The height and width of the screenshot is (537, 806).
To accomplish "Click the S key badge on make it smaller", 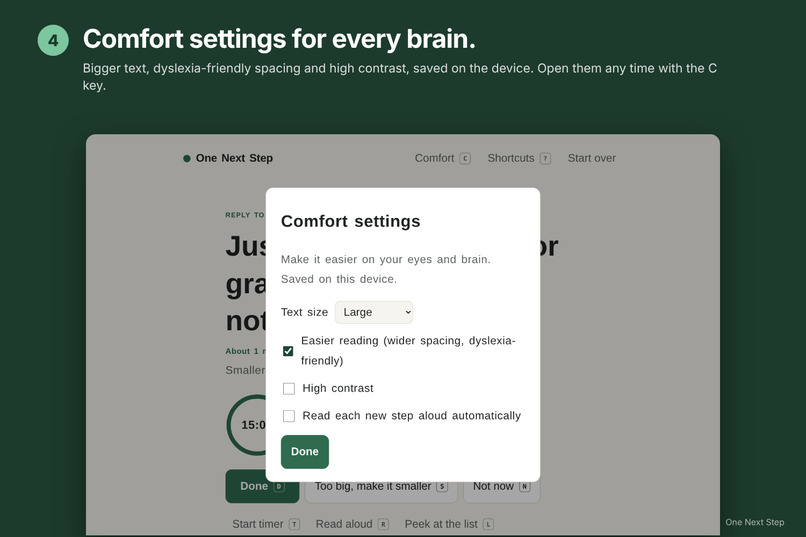I will point(442,487).
